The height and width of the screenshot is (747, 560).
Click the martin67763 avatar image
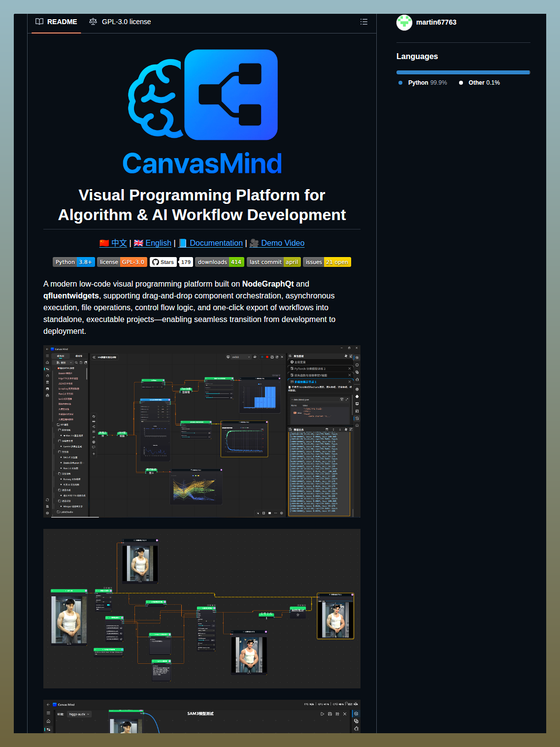point(404,22)
